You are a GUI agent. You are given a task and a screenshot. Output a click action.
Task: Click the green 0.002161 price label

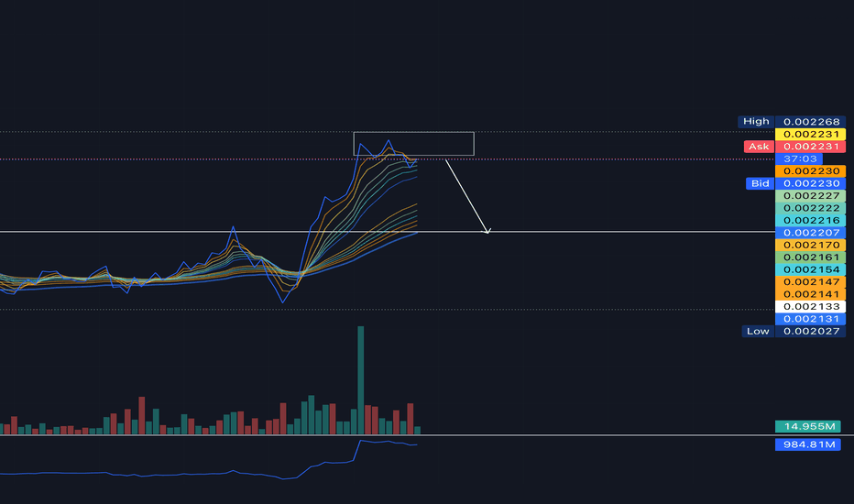click(810, 257)
